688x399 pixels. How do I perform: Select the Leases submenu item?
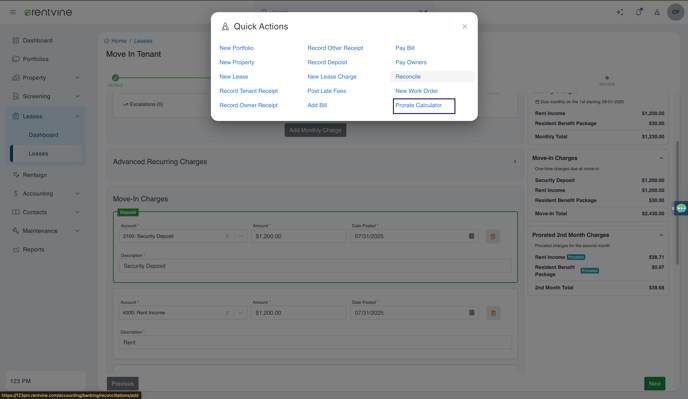[45, 154]
